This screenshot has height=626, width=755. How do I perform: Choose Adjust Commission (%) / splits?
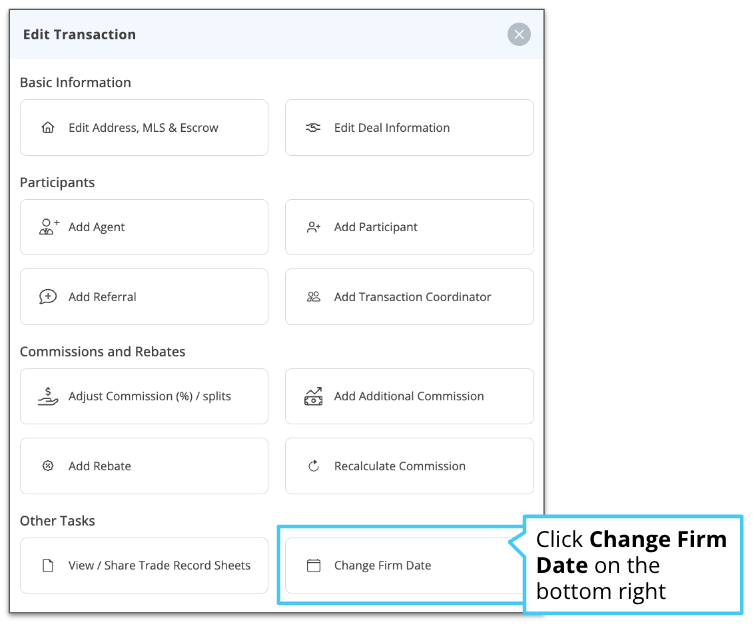coord(144,396)
